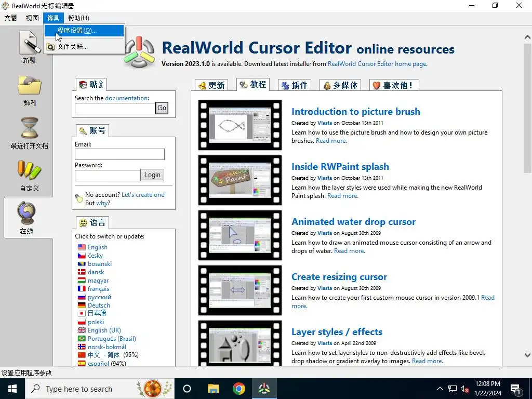Switch to the 教程 tab
The width and height of the screenshot is (532, 399).
[253, 85]
